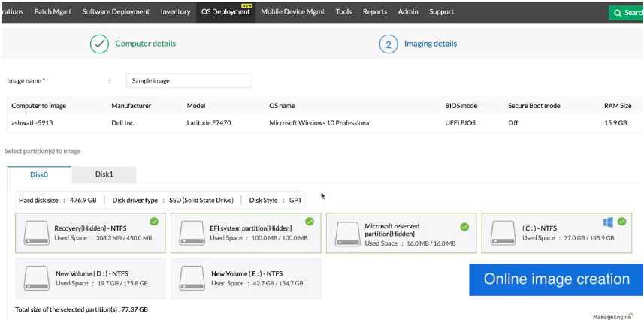Open the Mobile Device Mgmt menu
644x320 pixels.
(294, 12)
